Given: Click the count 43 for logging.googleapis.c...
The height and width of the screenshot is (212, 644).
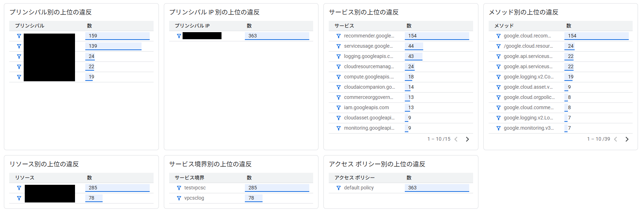Looking at the screenshot, I should (x=411, y=56).
